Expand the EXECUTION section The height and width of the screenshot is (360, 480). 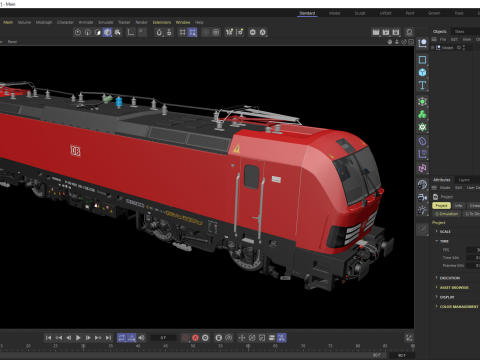pyautogui.click(x=437, y=278)
